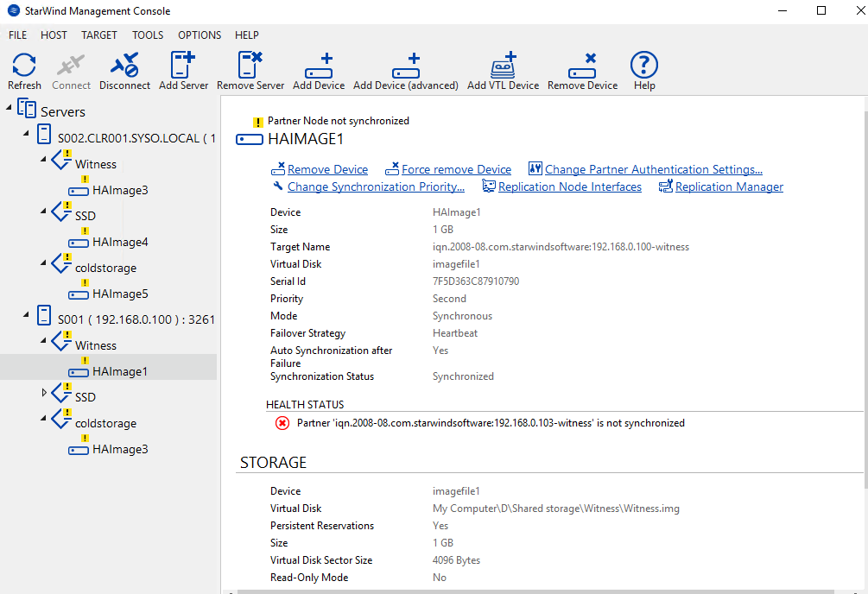Image resolution: width=868 pixels, height=594 pixels.
Task: Collapse the S001 server node
Action: (26, 314)
